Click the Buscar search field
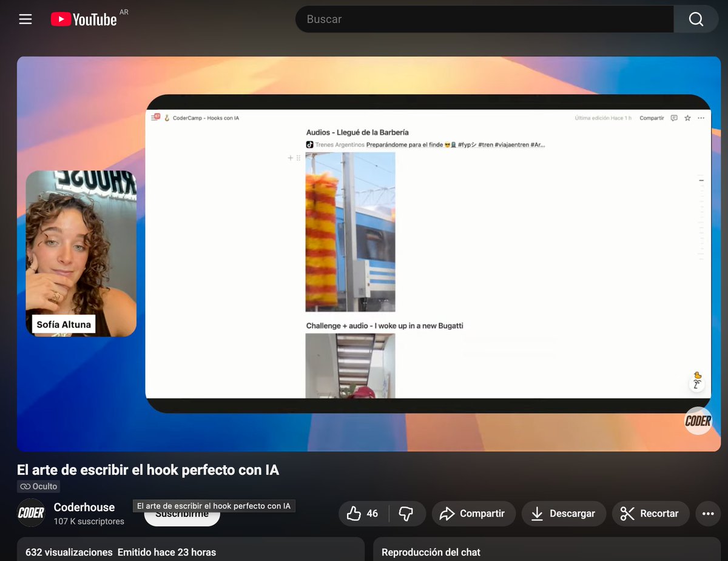728x561 pixels. click(484, 19)
